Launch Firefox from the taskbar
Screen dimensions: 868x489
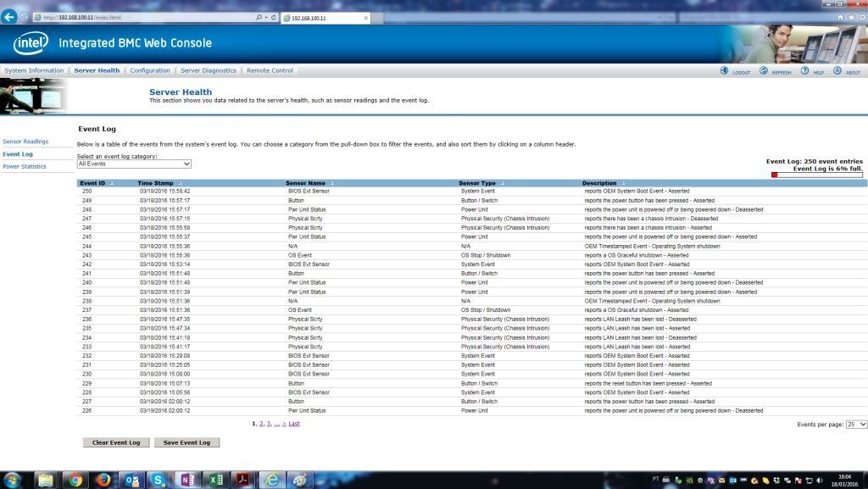103,480
